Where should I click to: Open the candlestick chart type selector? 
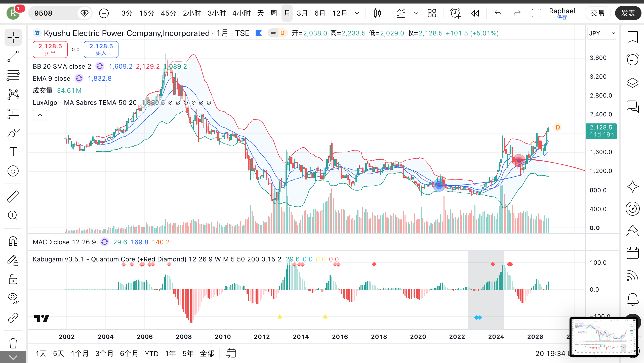[x=377, y=13]
